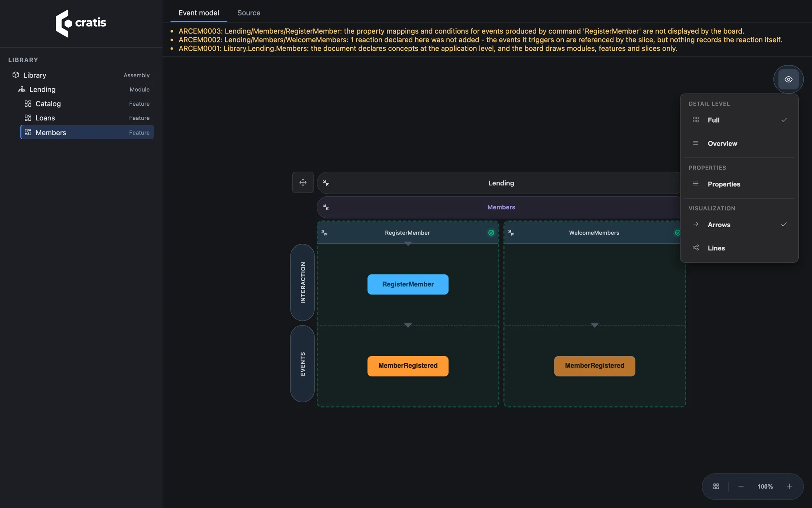The image size is (812, 508).
Task: Click the RegisterMember slice title
Action: pyautogui.click(x=407, y=233)
